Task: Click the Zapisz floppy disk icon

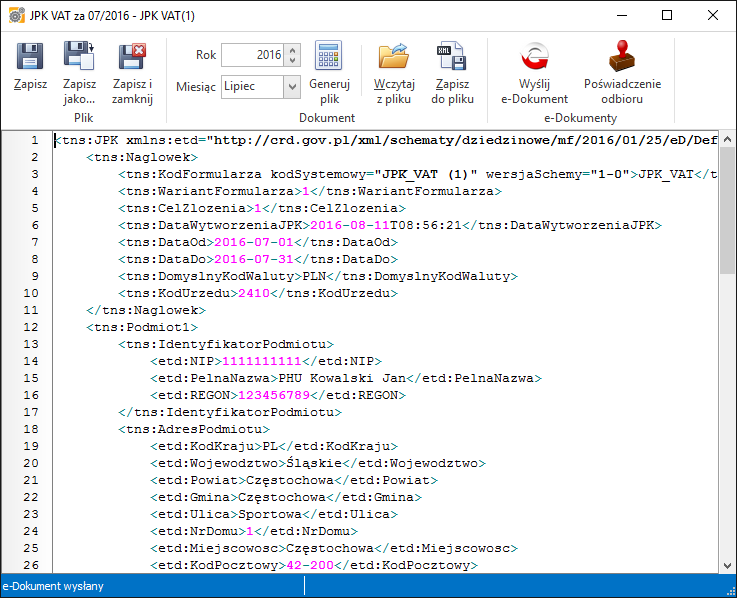Action: [30, 56]
